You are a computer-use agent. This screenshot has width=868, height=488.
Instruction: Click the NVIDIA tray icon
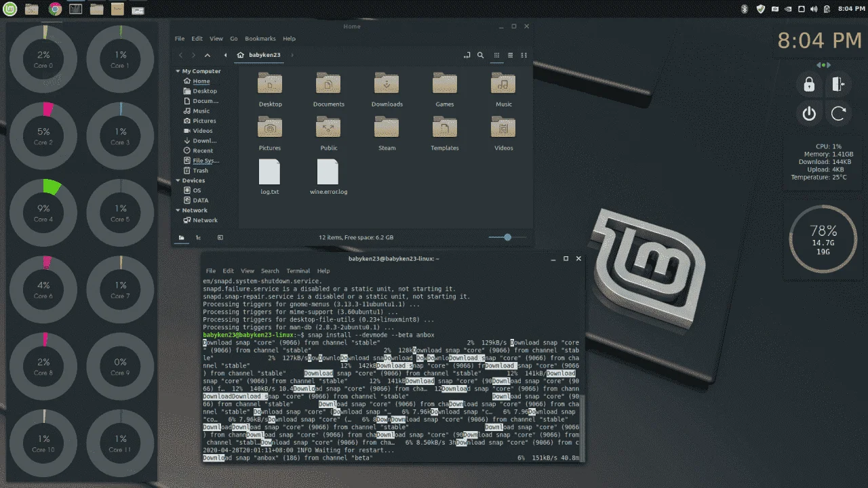pos(788,9)
